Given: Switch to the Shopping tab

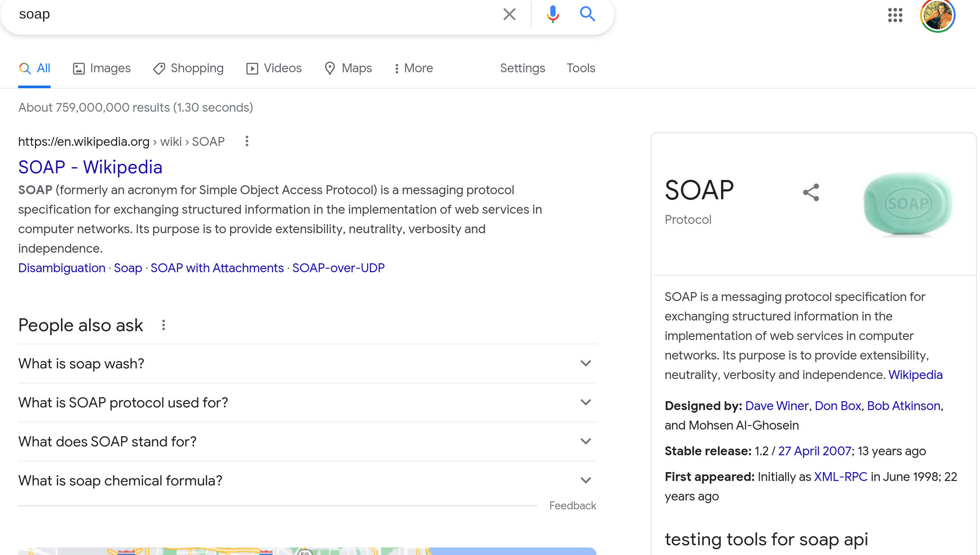Looking at the screenshot, I should click(x=188, y=68).
